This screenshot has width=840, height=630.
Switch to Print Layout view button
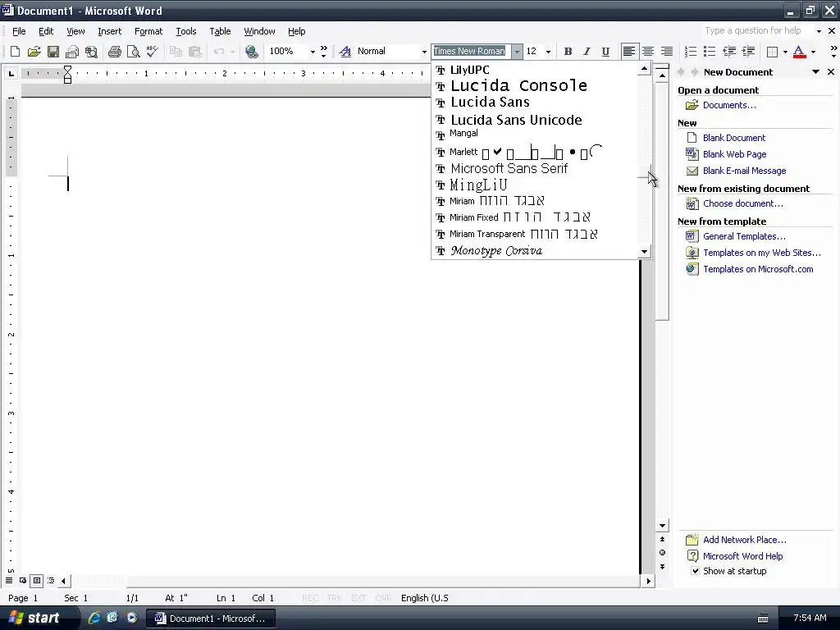[x=36, y=580]
